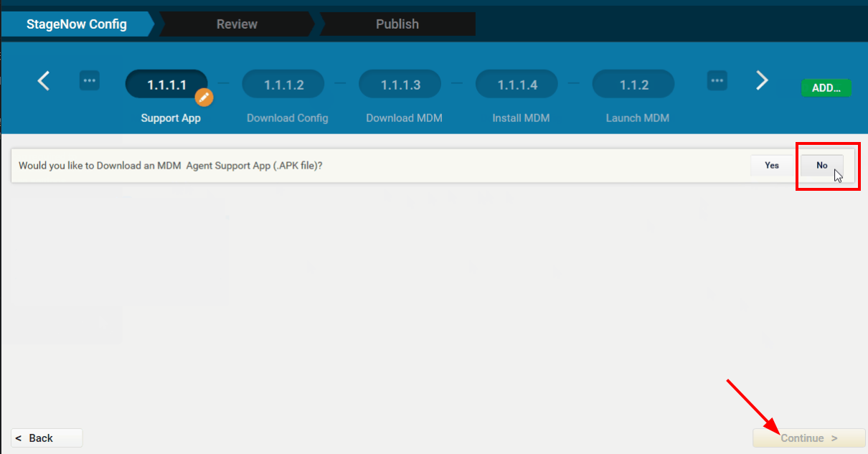Open the StageNow Config stage
The height and width of the screenshot is (454, 868).
tap(77, 24)
